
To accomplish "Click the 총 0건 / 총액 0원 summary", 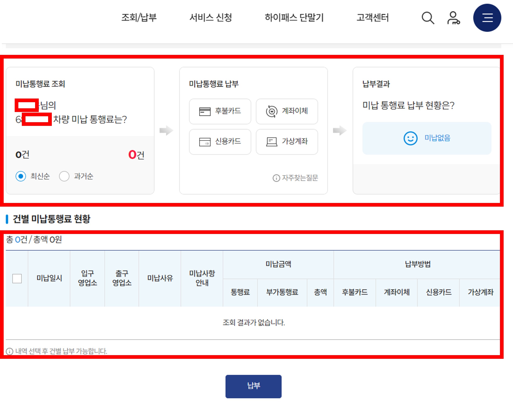I will [x=34, y=239].
